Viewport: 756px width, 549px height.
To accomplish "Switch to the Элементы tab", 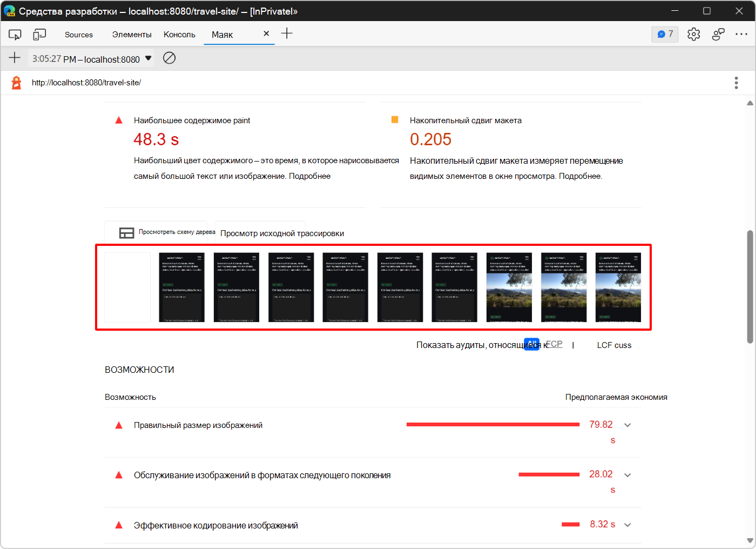I will tap(132, 35).
